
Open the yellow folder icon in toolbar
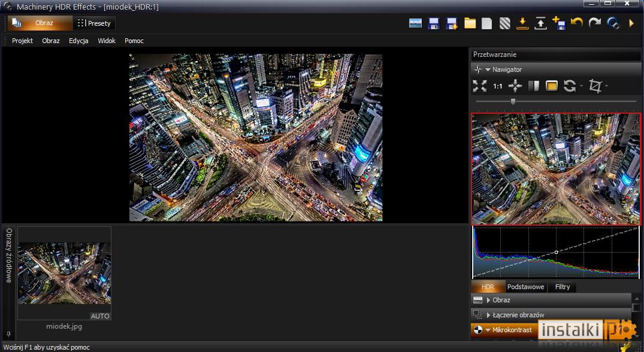coord(470,23)
